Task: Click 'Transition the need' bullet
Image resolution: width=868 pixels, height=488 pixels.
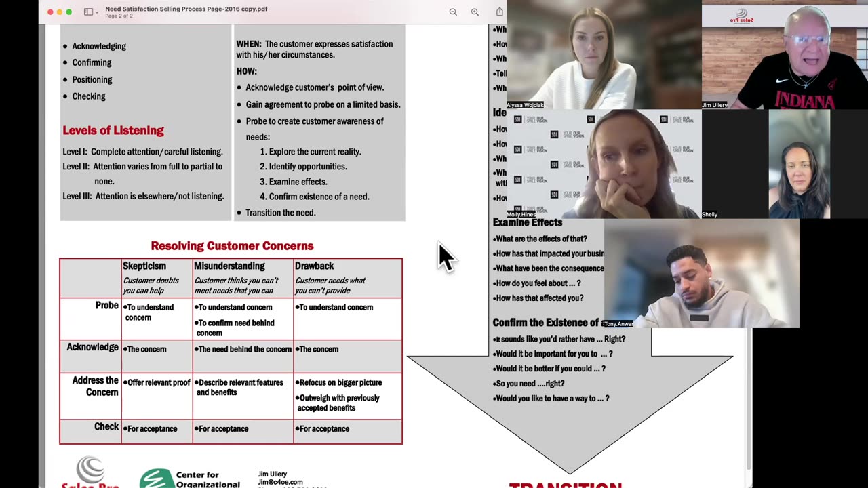Action: point(281,213)
